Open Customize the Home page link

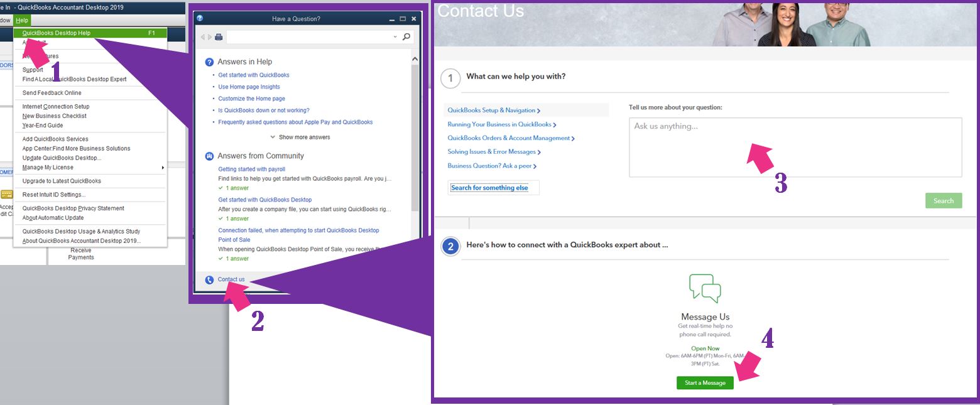pyautogui.click(x=251, y=99)
